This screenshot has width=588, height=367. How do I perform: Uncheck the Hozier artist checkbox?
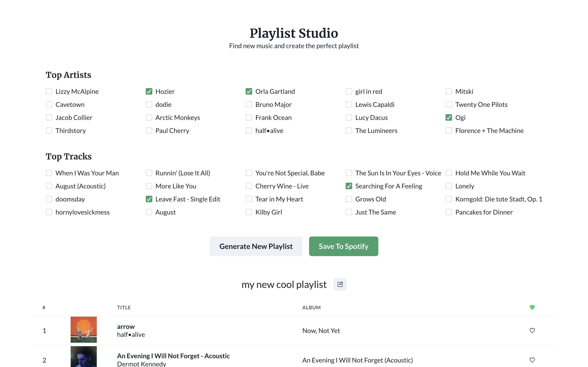click(x=149, y=92)
